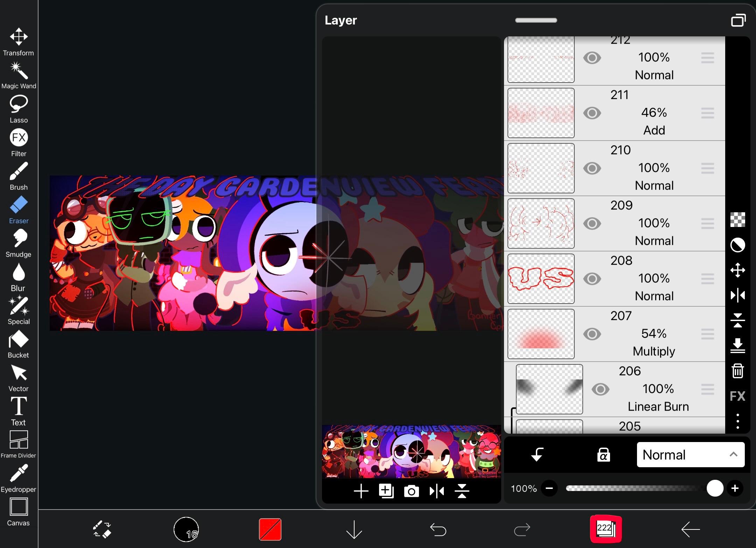This screenshot has height=548, width=756.
Task: Select the Eyedropper tool
Action: click(19, 478)
